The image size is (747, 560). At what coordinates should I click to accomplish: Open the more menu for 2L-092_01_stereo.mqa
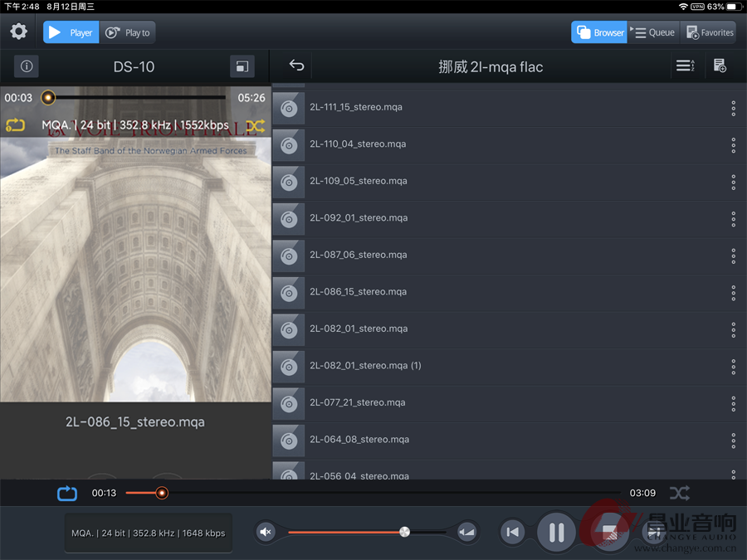point(733,219)
